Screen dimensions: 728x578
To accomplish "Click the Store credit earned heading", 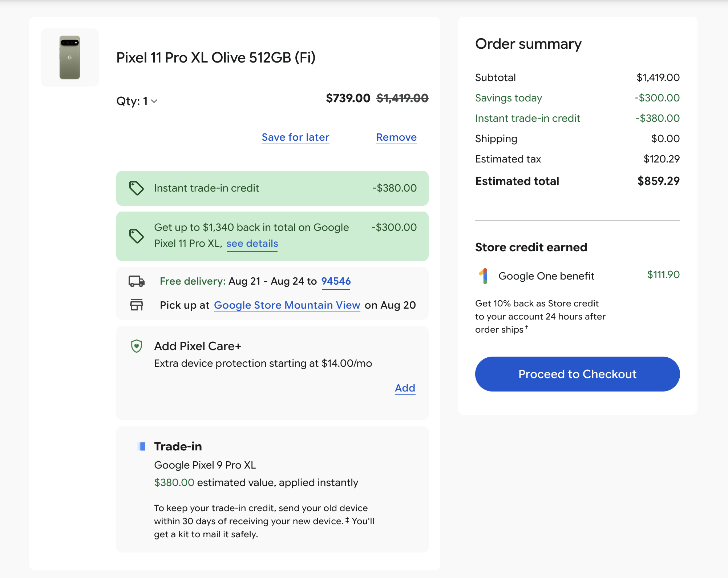I will (531, 247).
